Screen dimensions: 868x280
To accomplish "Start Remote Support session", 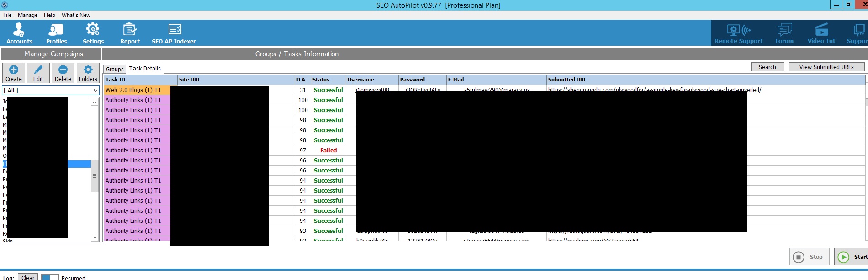I will (x=738, y=33).
